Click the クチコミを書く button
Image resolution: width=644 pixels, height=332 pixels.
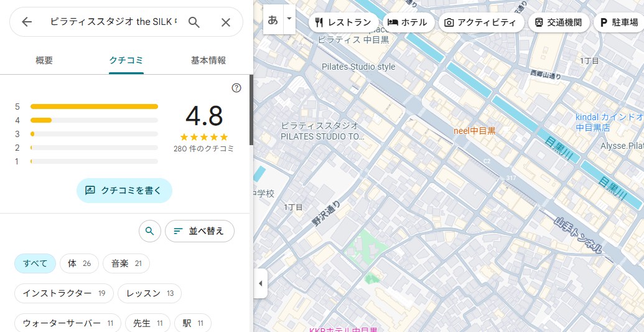(124, 191)
